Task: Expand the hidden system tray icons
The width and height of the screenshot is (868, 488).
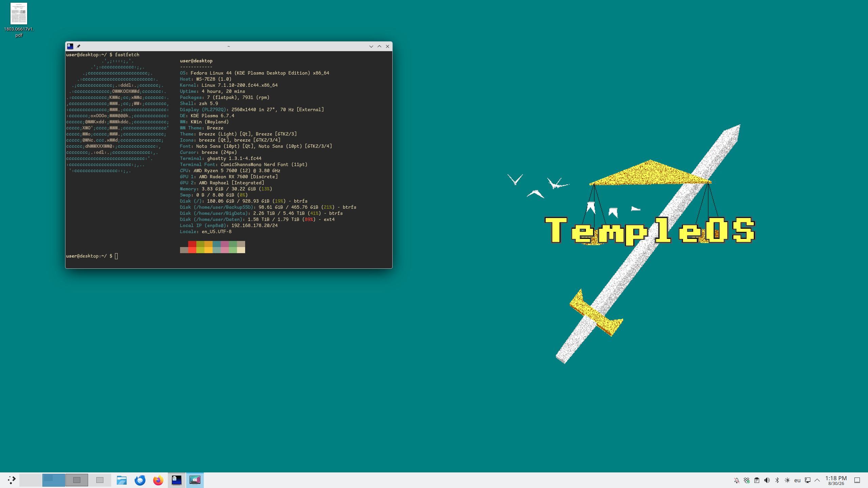Action: (817, 480)
